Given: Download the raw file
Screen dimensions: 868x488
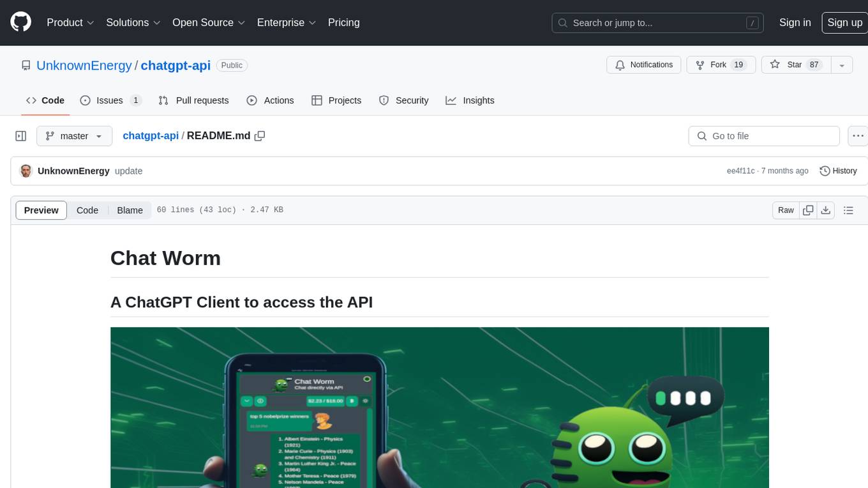Looking at the screenshot, I should click(x=826, y=210).
